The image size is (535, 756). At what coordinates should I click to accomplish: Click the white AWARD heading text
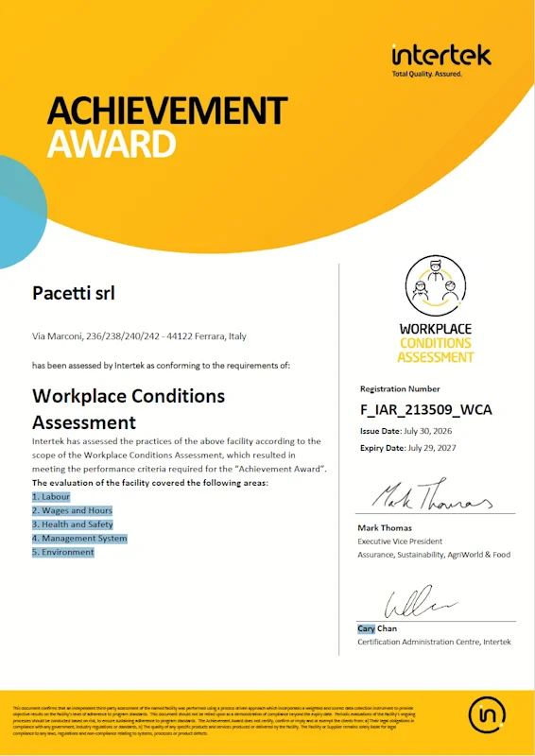[x=112, y=144]
